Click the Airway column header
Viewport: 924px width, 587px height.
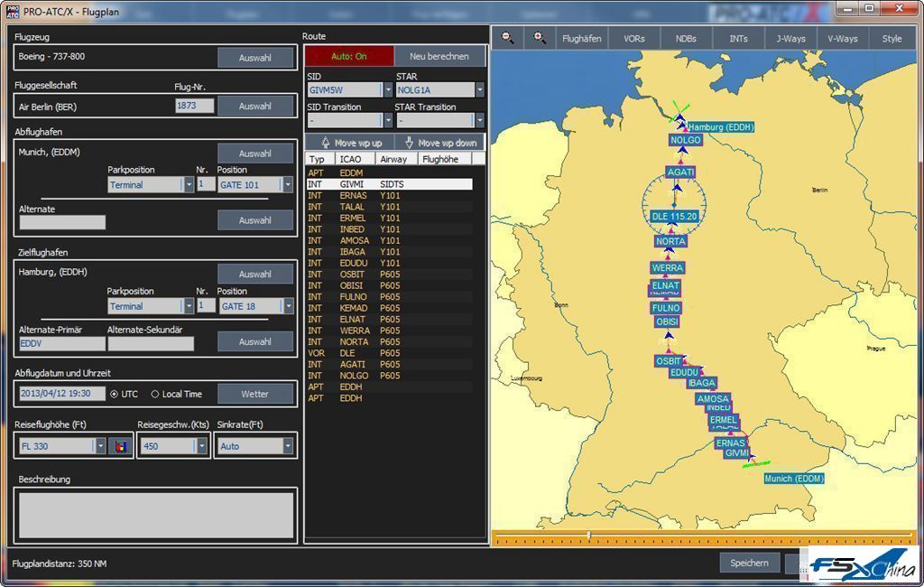[397, 159]
